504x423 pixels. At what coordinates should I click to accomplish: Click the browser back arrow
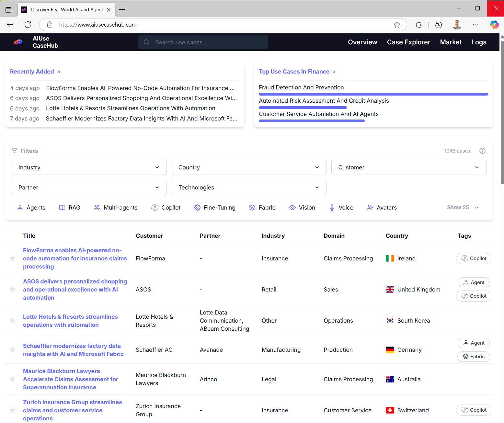[10, 25]
